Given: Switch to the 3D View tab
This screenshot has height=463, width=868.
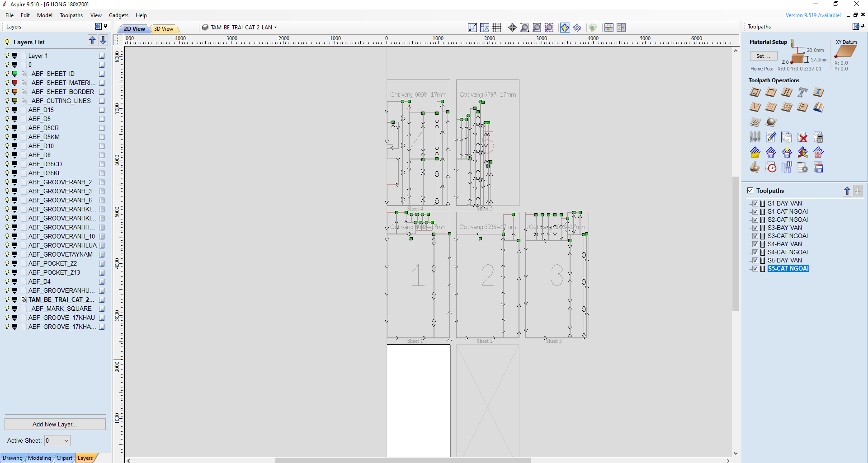Looking at the screenshot, I should click(x=164, y=29).
